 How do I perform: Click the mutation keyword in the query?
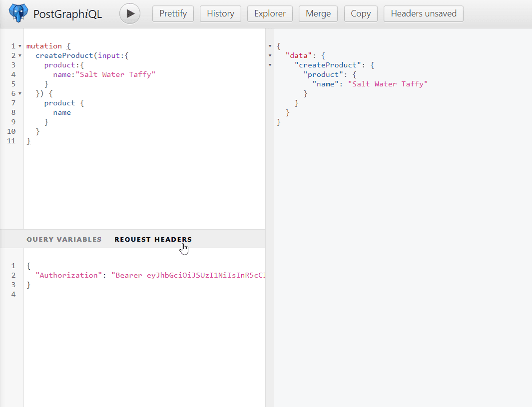[44, 46]
